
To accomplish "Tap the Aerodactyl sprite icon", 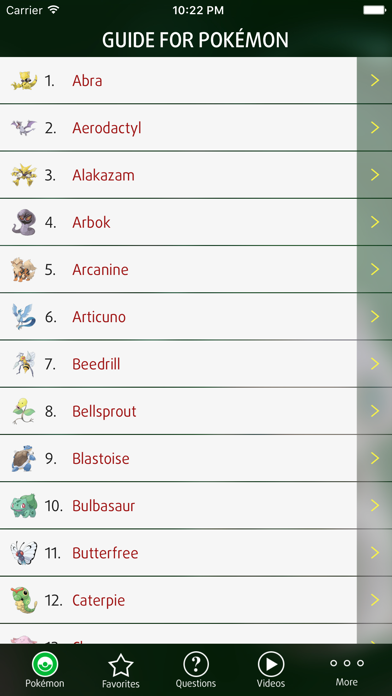I will coord(24,128).
